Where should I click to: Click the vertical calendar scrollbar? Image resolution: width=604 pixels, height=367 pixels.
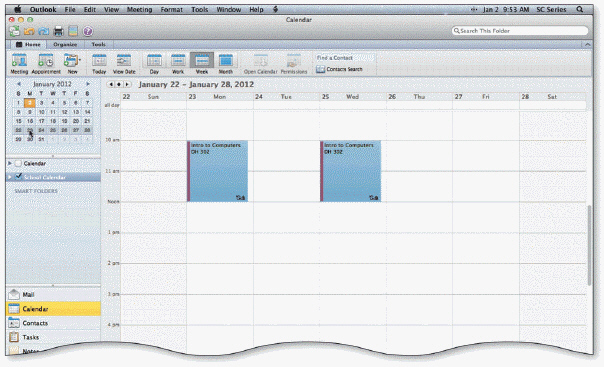click(x=589, y=245)
